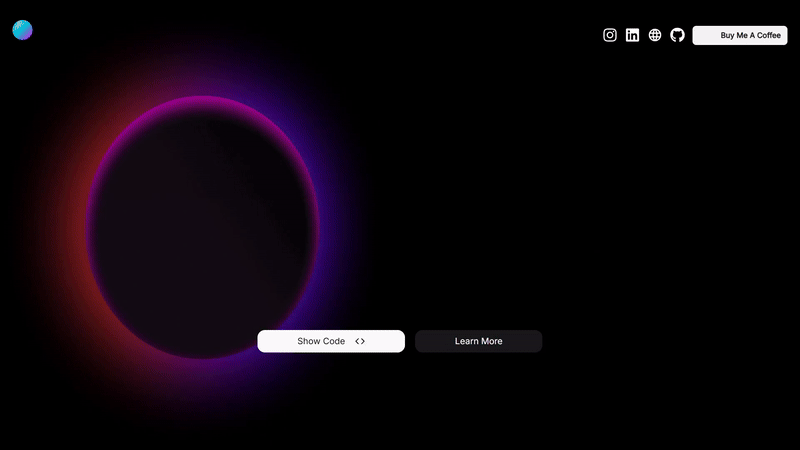Go to the author's LinkedIn page
800x450 pixels.
click(x=632, y=35)
